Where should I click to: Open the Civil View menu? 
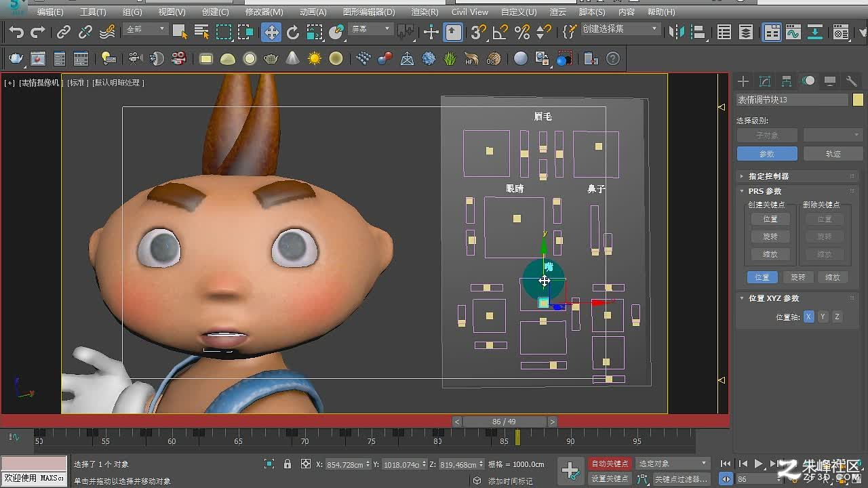tap(469, 12)
